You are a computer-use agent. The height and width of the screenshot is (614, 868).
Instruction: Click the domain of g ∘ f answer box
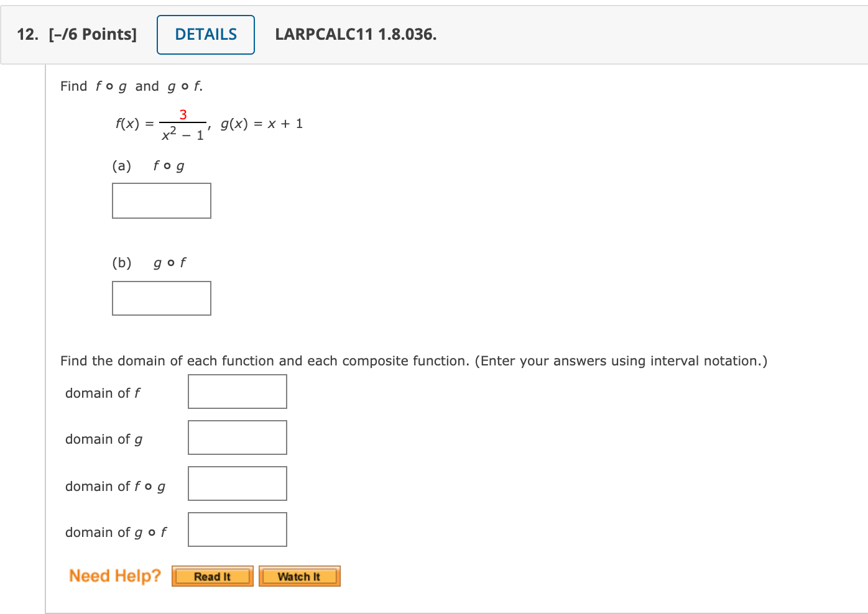237,529
